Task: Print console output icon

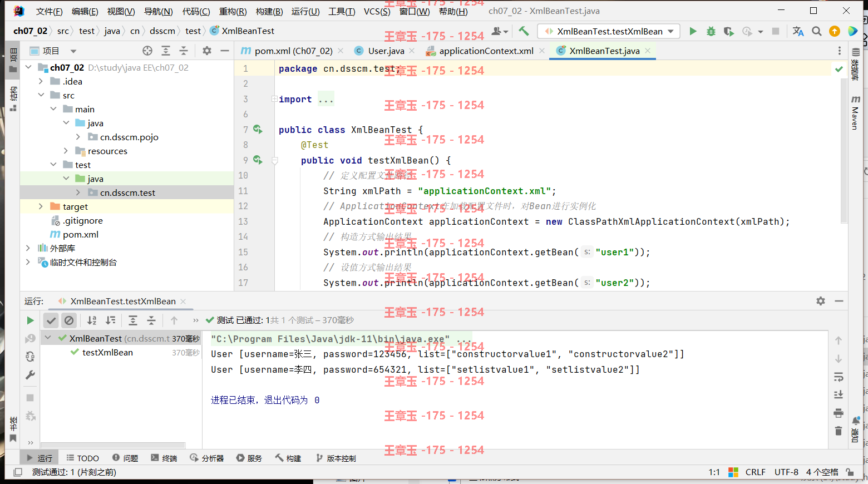Action: pos(839,413)
